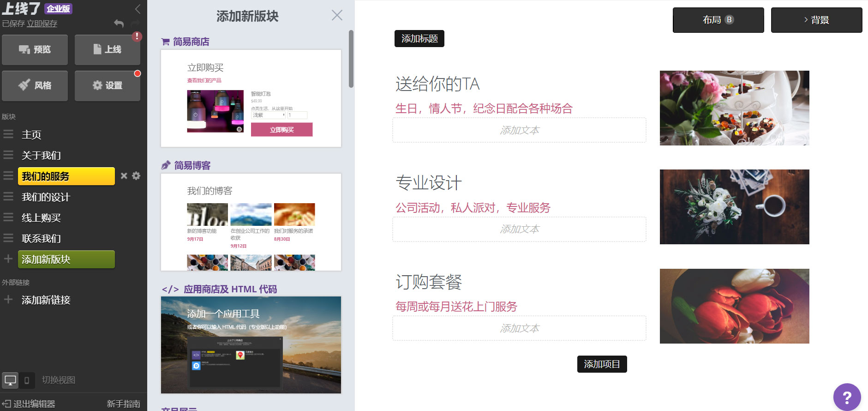Screen dimensions: 868x411
Task: Open the 风格 style button
Action: pos(35,85)
